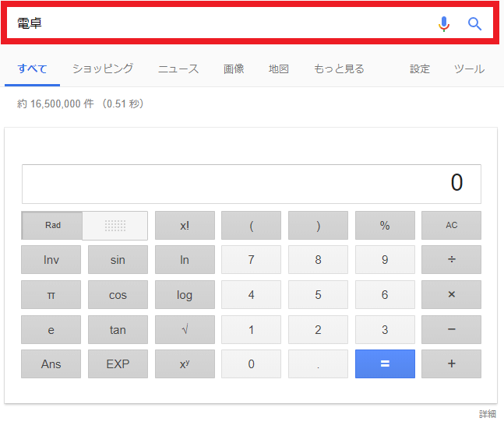Click the number 2 key

click(x=318, y=329)
